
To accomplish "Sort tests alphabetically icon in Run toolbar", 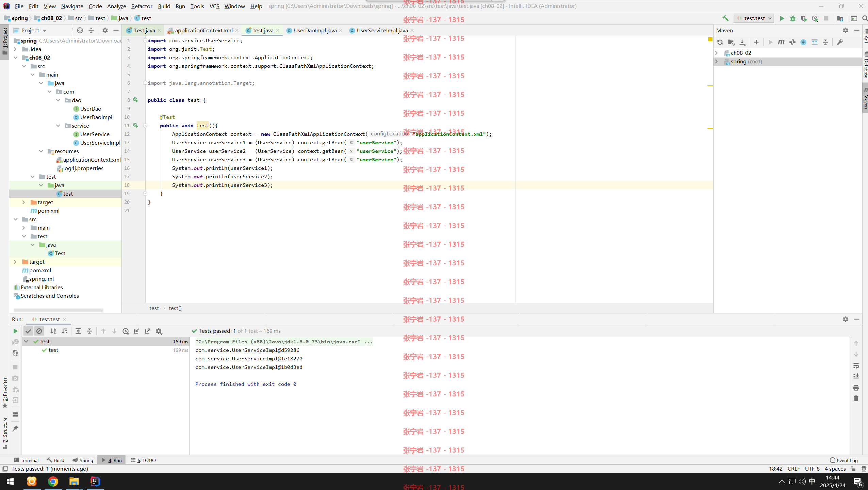I will 53,331.
